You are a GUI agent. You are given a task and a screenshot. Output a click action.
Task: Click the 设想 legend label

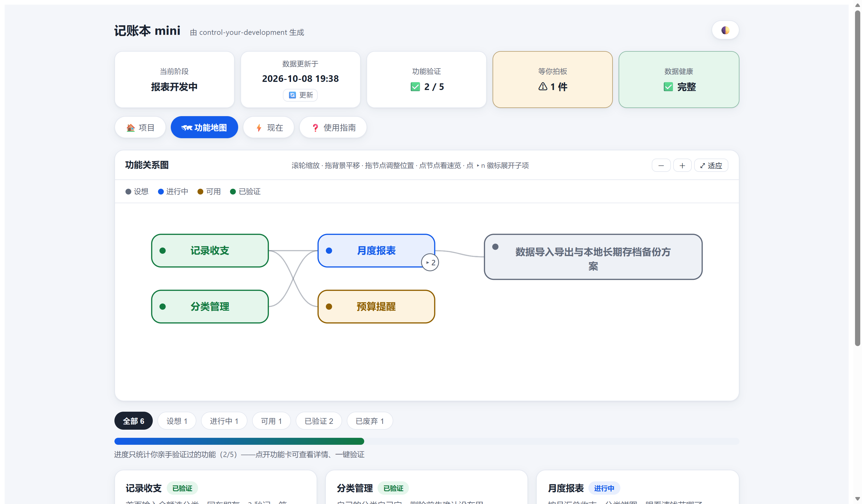[x=137, y=192]
